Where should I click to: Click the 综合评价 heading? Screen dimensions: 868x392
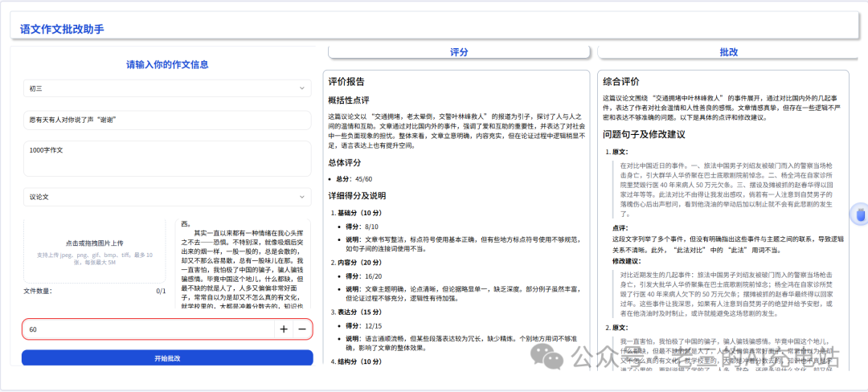click(x=621, y=81)
